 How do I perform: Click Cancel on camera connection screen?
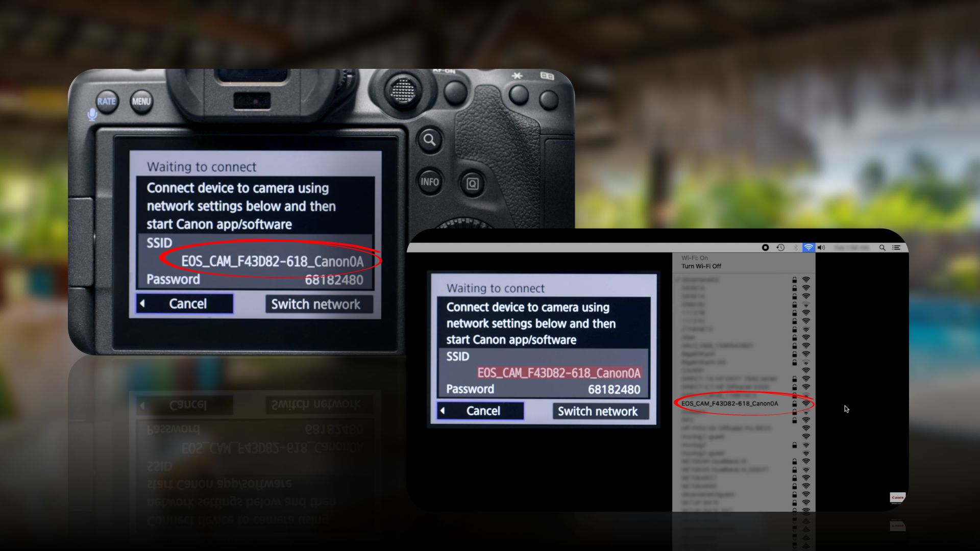[186, 304]
